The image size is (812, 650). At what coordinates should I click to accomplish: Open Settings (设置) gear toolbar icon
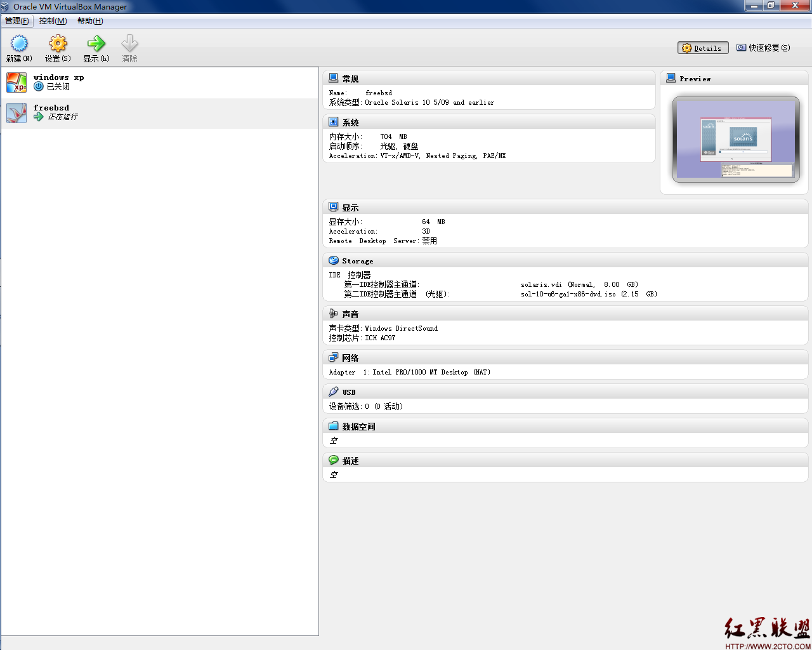58,43
